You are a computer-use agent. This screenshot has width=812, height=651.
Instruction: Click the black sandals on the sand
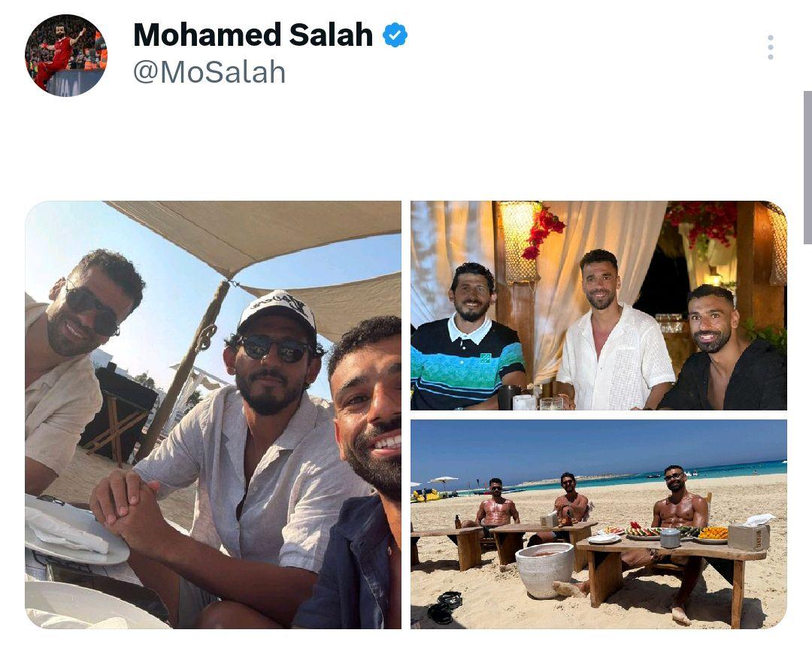tap(444, 607)
